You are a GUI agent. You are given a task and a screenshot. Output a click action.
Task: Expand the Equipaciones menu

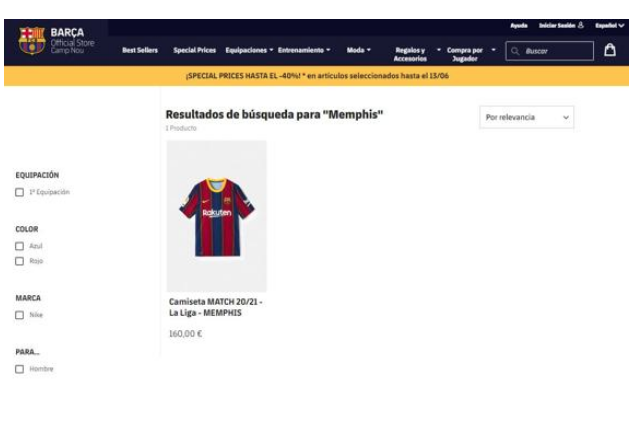[249, 50]
